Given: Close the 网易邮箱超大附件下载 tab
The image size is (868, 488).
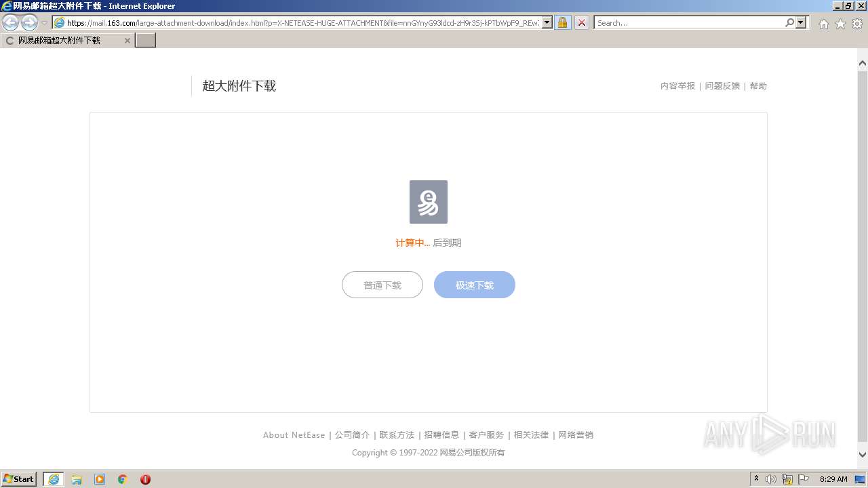Looking at the screenshot, I should pos(127,41).
